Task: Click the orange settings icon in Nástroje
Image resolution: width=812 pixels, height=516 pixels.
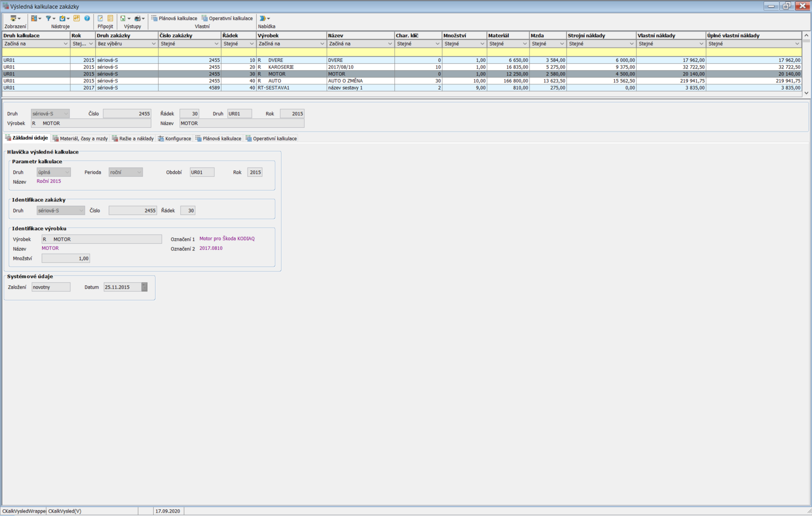Action: 77,19
